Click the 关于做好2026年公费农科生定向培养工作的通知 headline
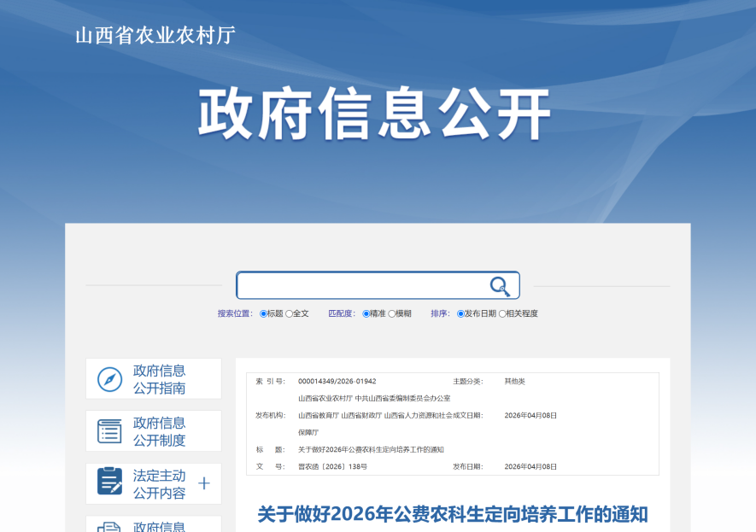 [453, 514]
